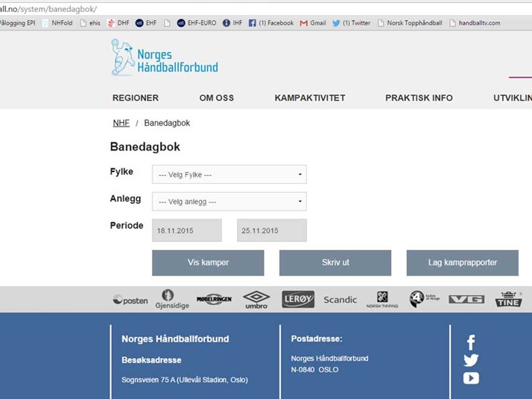Click the NHF breadcrumb link
This screenshot has height=399, width=532.
point(121,123)
